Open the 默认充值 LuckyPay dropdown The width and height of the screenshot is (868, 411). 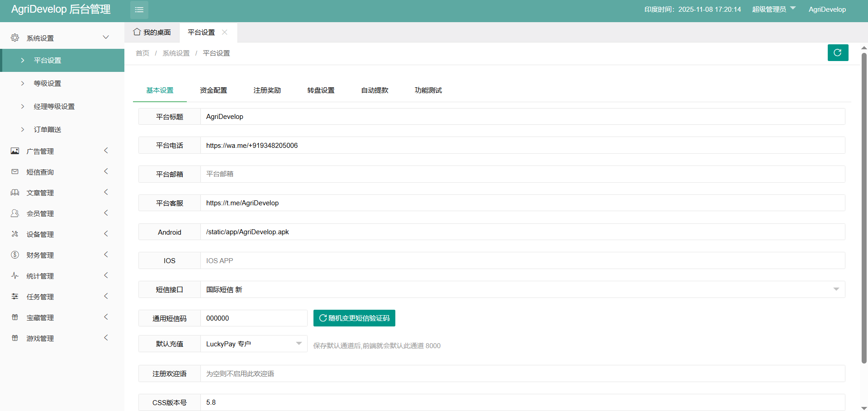click(x=253, y=344)
